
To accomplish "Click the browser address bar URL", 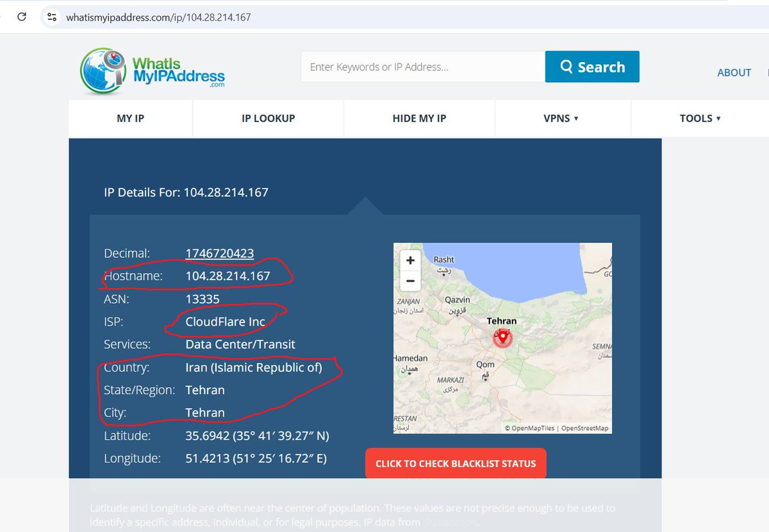I will click(158, 17).
